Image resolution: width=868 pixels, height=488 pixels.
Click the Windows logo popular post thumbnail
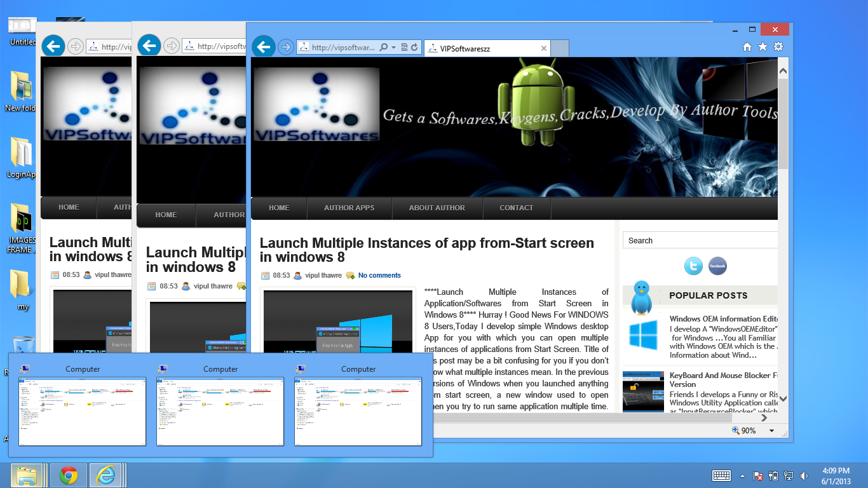coord(643,335)
